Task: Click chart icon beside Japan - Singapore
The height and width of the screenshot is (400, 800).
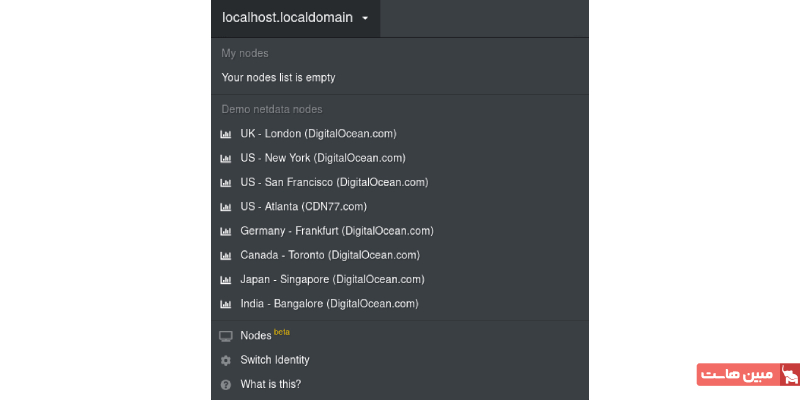Action: tap(226, 280)
